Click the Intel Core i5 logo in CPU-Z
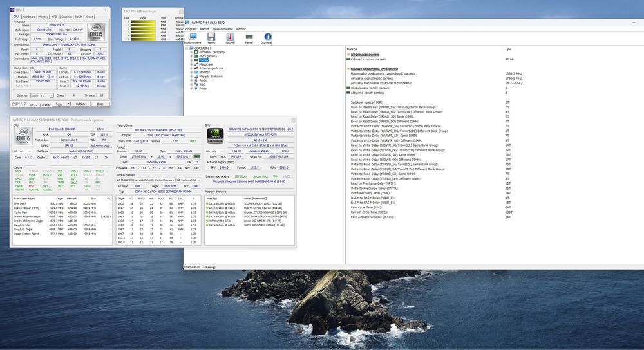 tap(96, 32)
